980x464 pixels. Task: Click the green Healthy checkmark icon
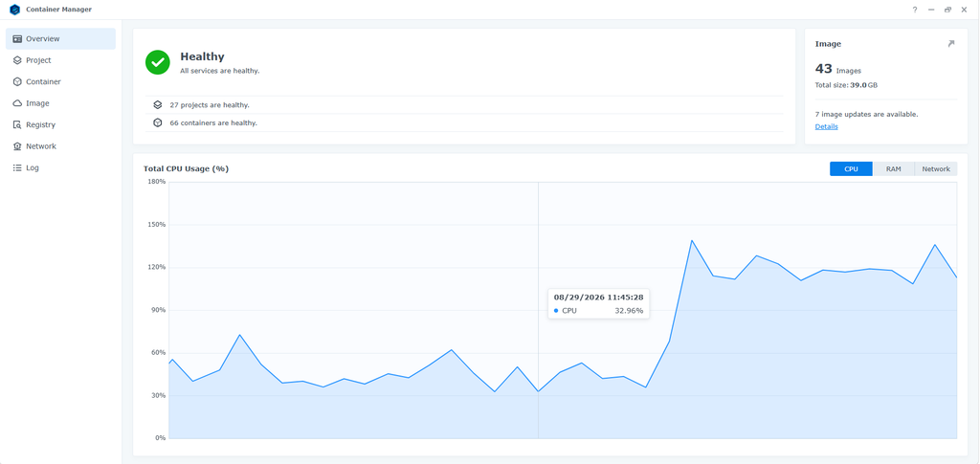(x=158, y=62)
